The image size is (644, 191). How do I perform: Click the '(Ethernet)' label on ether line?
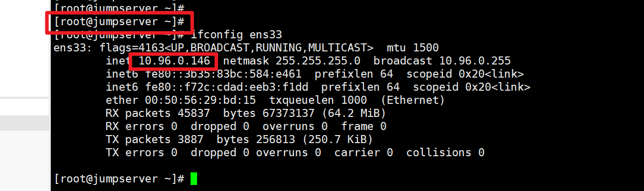coord(413,100)
